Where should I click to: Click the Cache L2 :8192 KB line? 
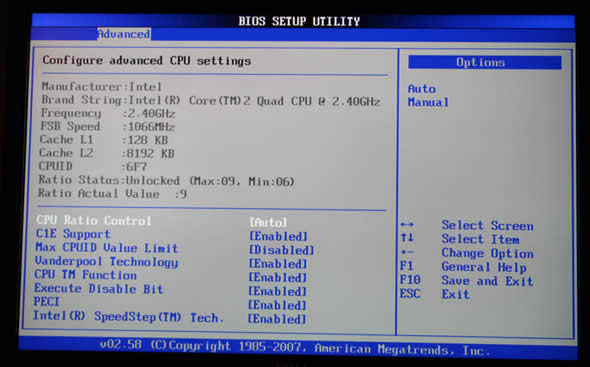click(x=107, y=153)
